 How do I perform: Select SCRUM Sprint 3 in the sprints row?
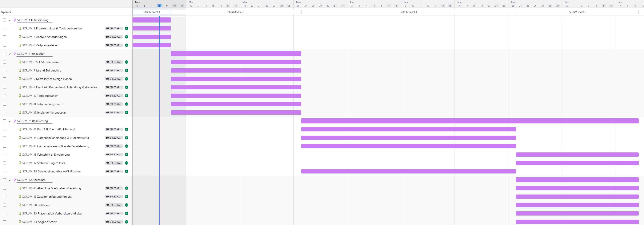pyautogui.click(x=408, y=12)
